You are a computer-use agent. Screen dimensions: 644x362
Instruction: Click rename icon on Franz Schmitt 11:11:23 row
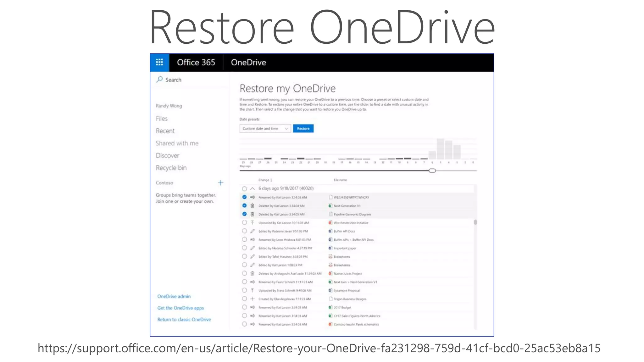point(252,282)
